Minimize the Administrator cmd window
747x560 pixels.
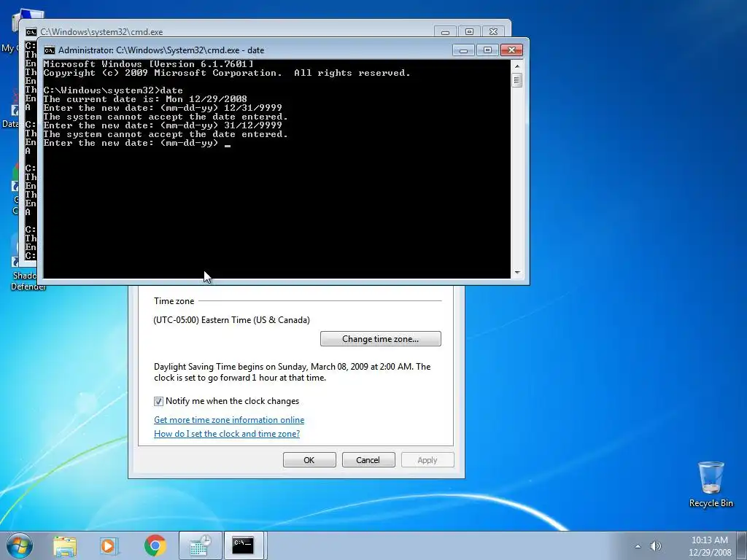click(x=463, y=50)
